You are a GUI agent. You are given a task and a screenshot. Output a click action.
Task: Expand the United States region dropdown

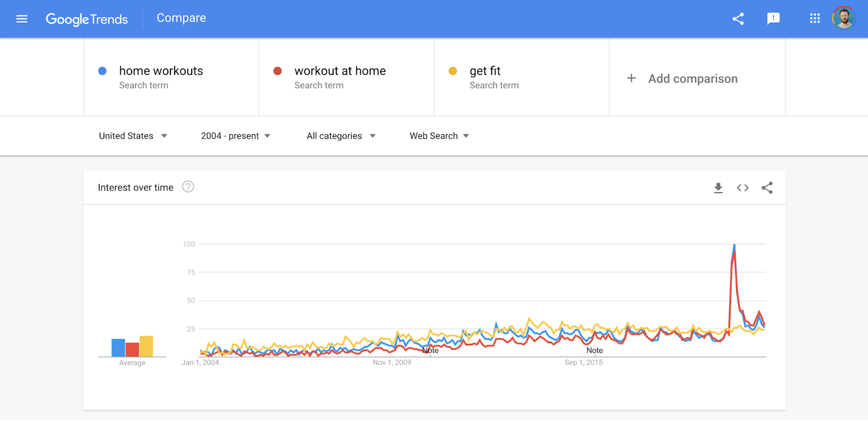pyautogui.click(x=133, y=136)
